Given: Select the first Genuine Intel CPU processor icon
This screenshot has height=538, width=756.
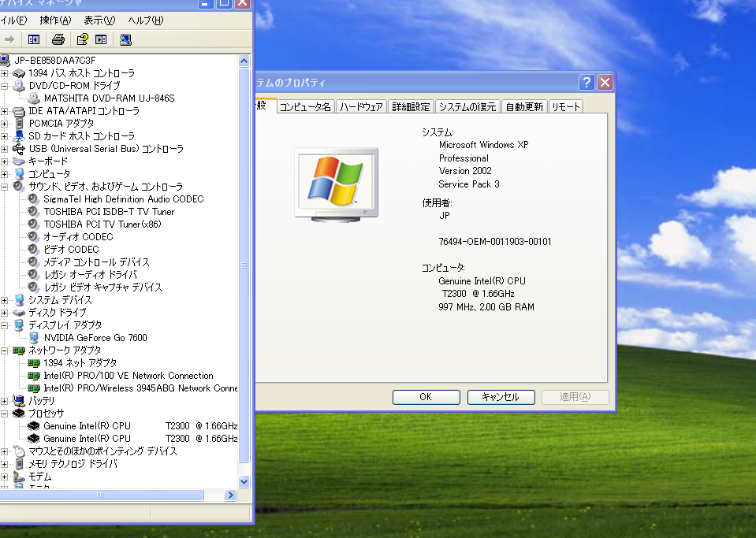Looking at the screenshot, I should [34, 426].
